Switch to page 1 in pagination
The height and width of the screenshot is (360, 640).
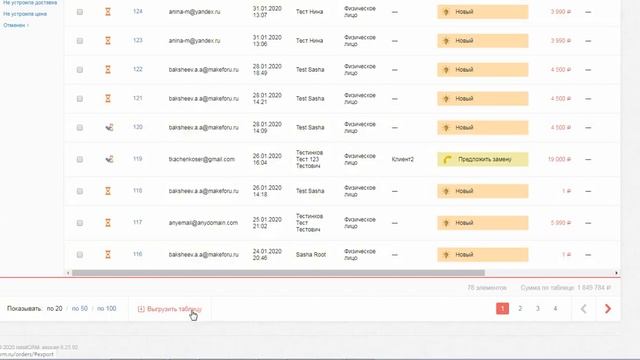click(x=502, y=309)
